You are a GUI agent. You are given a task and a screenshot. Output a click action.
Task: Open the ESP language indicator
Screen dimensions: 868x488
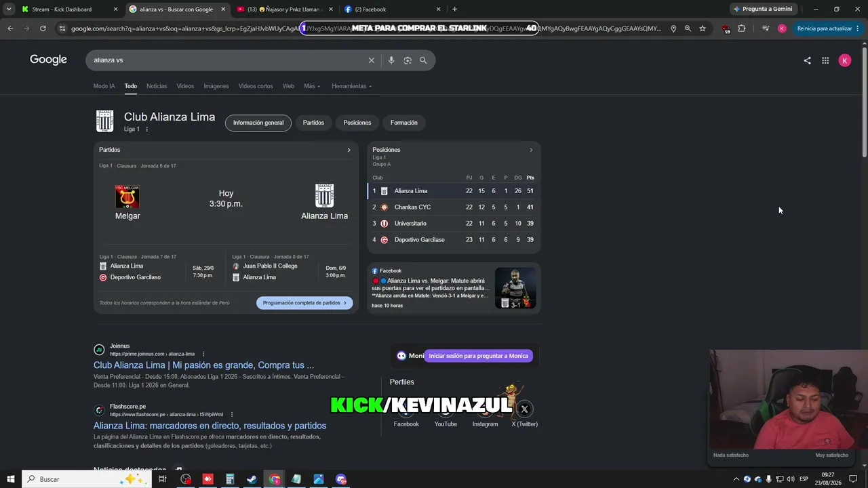tap(804, 479)
